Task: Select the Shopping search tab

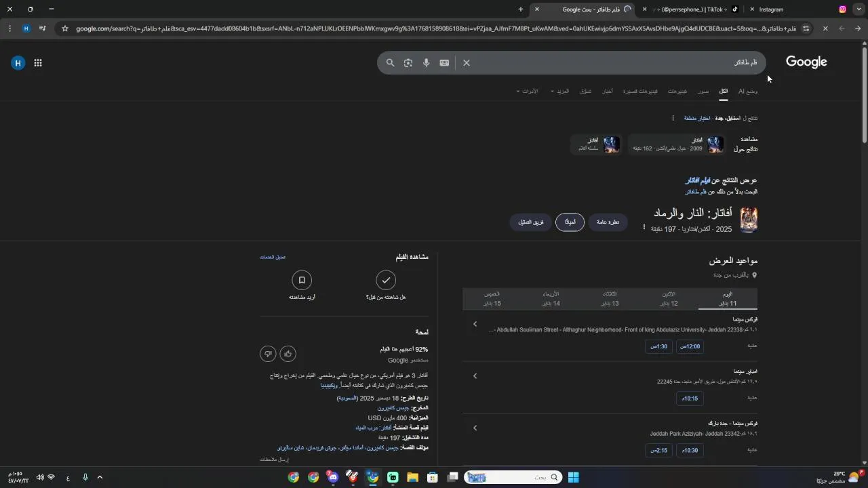Action: [585, 91]
